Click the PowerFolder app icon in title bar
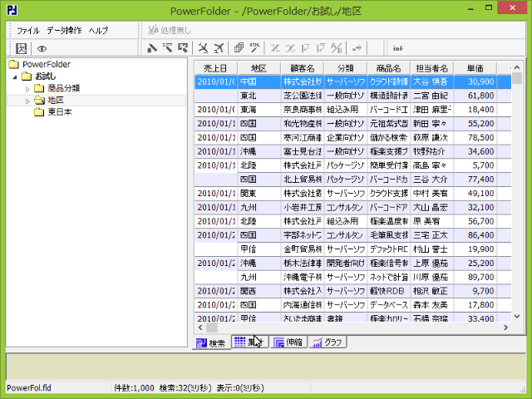Viewport: 532px width, 399px height. tap(12, 10)
